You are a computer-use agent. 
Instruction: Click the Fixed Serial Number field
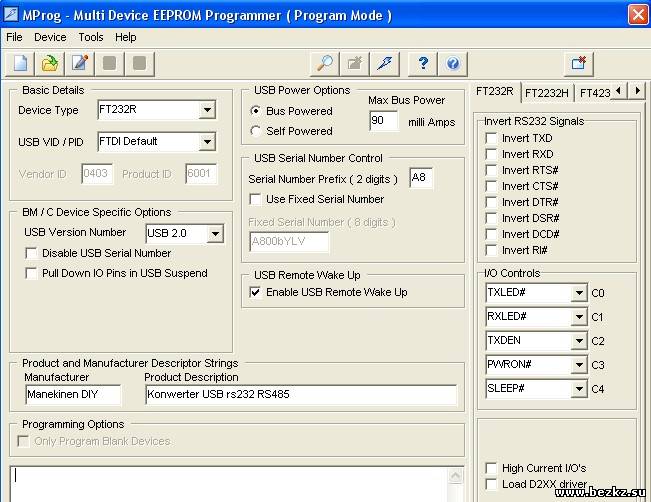(289, 242)
